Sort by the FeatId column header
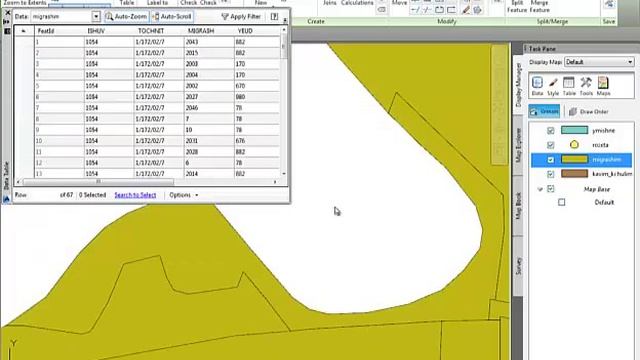This screenshot has width=640, height=360. pos(59,31)
